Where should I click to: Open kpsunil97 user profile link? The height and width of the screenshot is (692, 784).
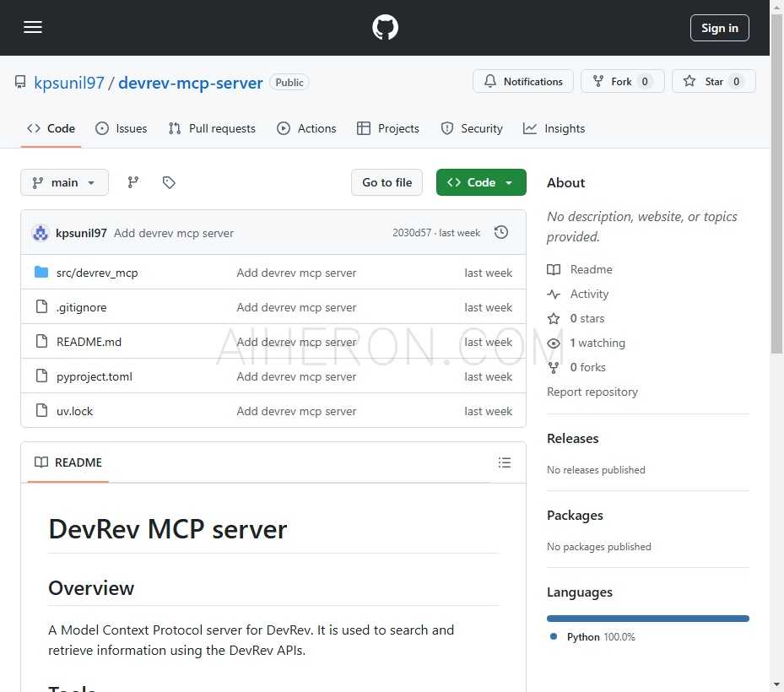click(69, 83)
